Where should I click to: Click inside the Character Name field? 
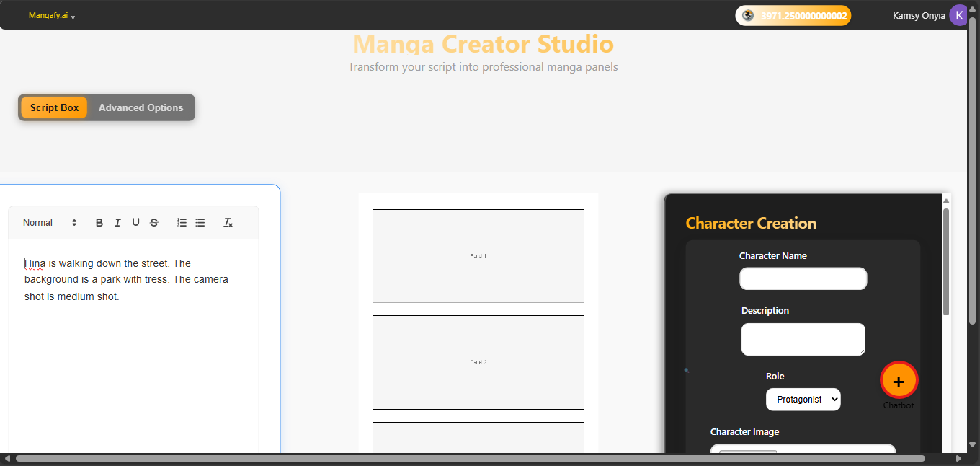803,278
